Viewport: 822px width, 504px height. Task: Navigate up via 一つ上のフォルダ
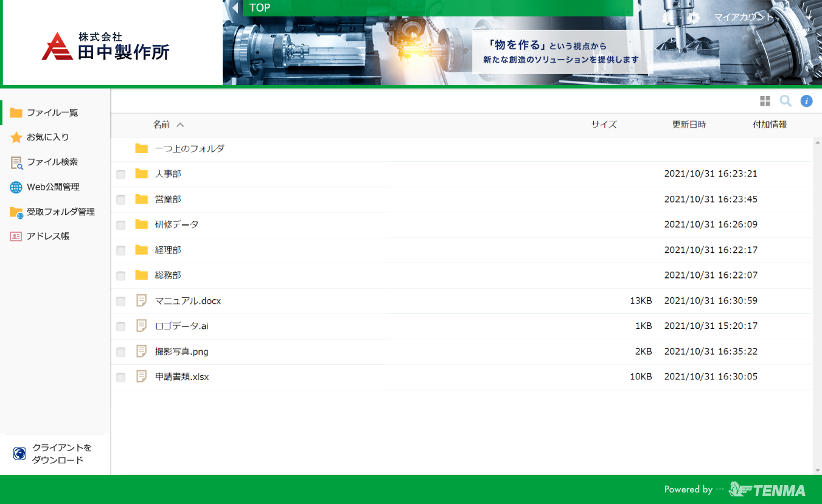pos(189,148)
